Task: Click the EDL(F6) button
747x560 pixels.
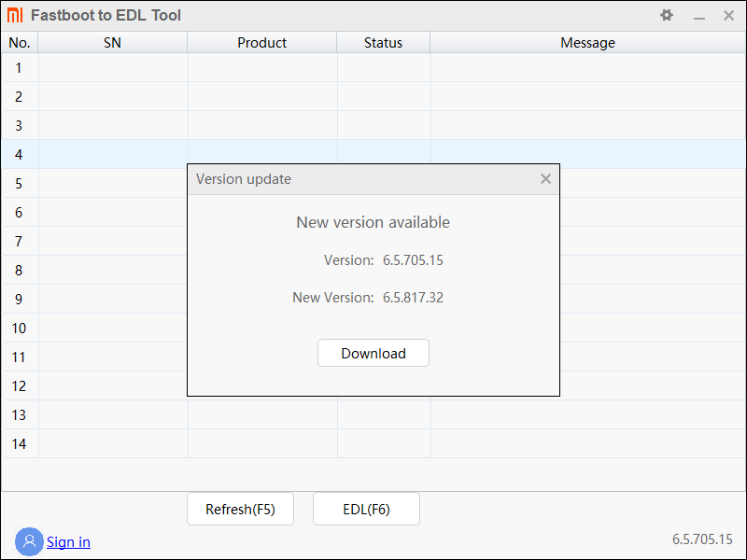Action: pos(366,509)
